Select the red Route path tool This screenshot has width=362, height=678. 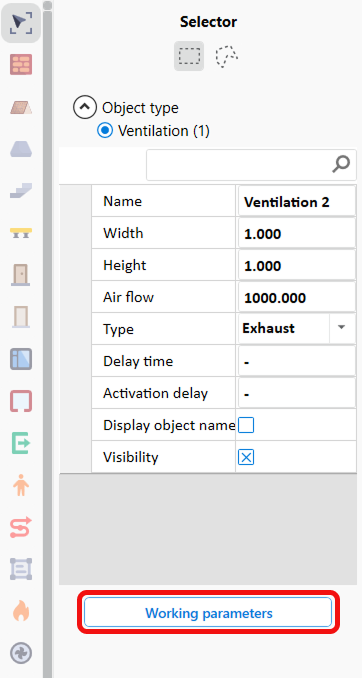click(21, 527)
